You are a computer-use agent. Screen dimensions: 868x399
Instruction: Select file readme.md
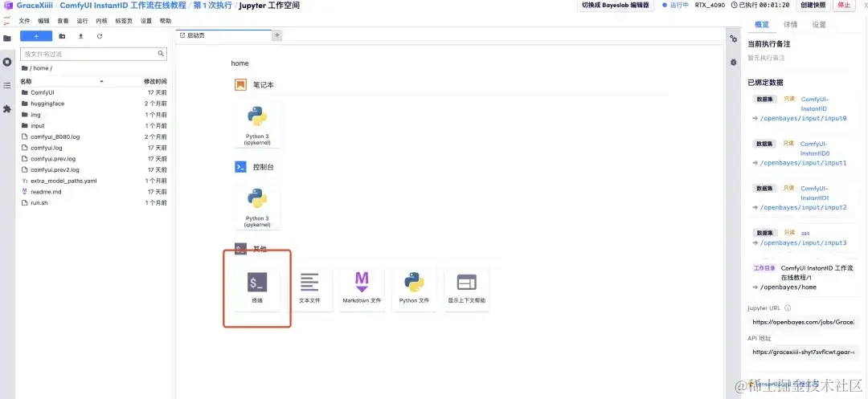click(94, 192)
